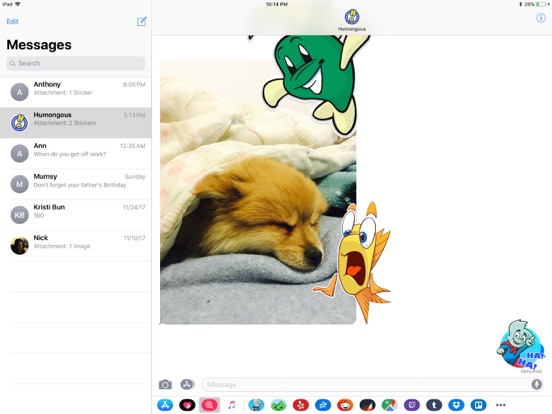The width and height of the screenshot is (552, 414).
Task: Open the camera in message bar
Action: tap(165, 384)
